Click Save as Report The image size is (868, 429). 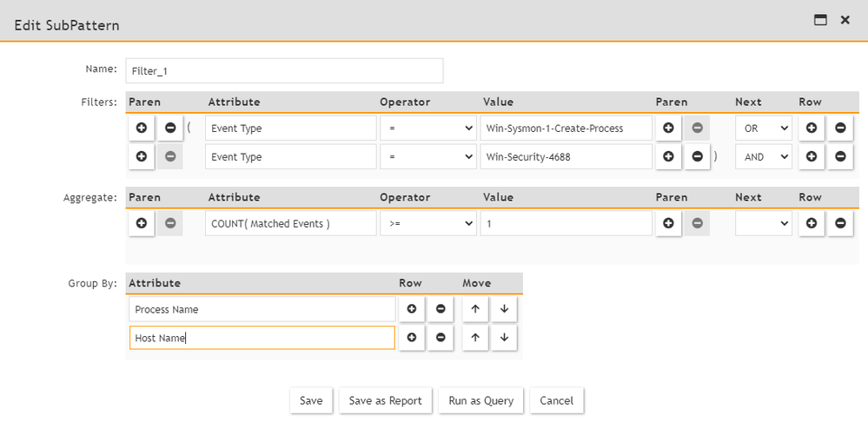[x=385, y=400]
